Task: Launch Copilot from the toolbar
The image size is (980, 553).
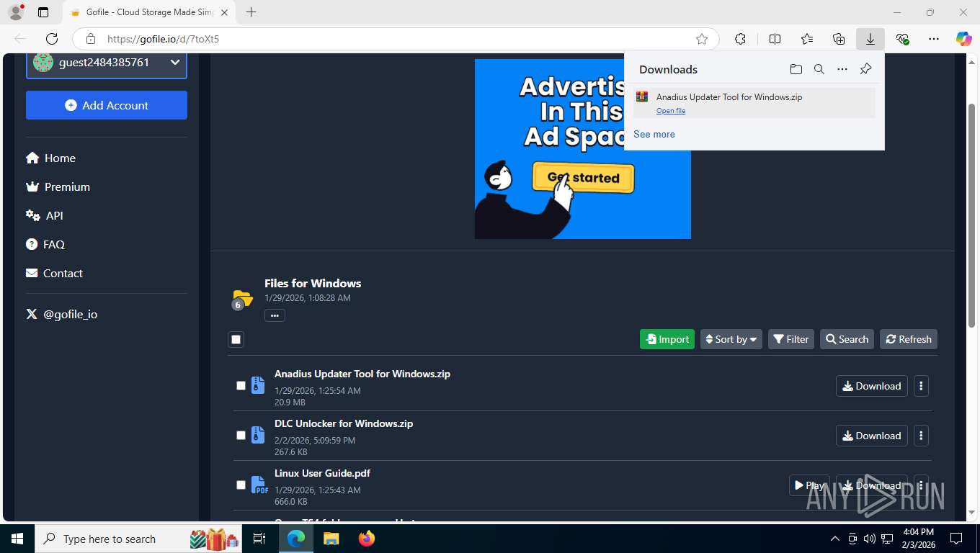Action: pos(963,39)
